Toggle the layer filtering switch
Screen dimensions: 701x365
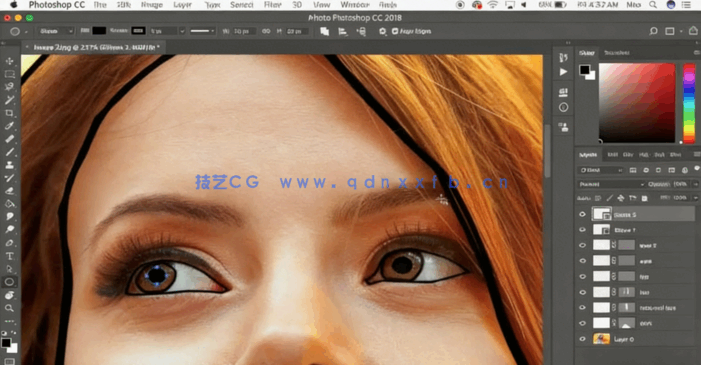tap(696, 169)
